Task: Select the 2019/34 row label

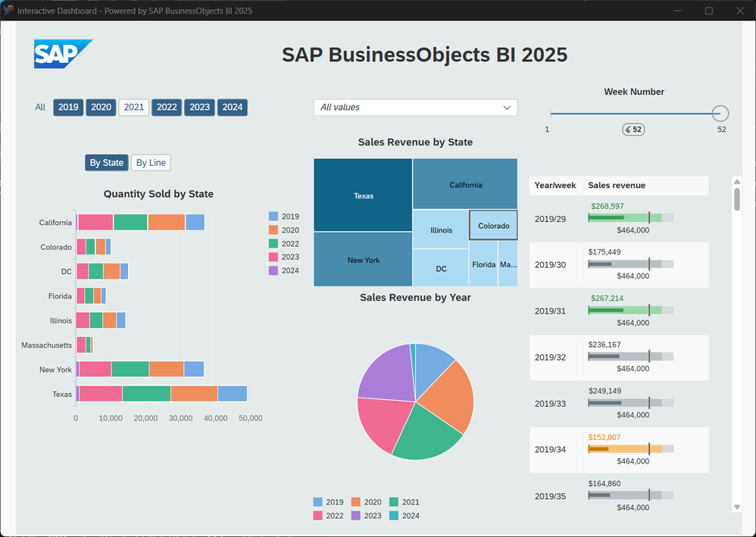Action: 550,449
